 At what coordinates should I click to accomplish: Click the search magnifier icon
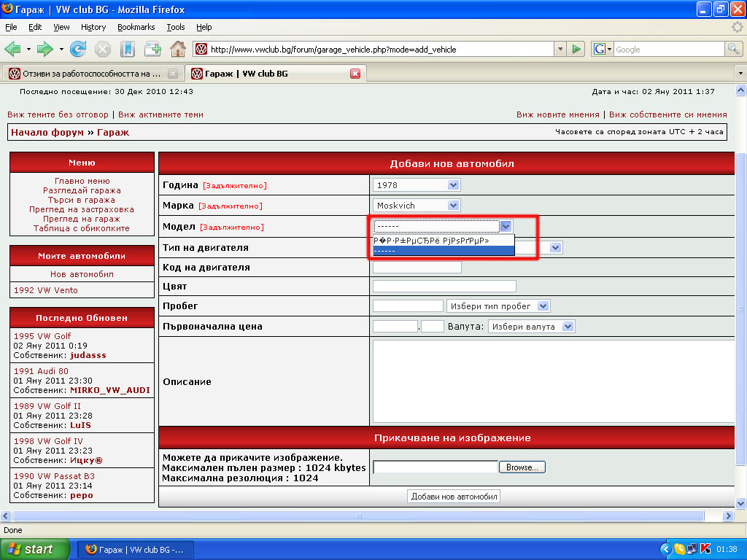tap(733, 49)
